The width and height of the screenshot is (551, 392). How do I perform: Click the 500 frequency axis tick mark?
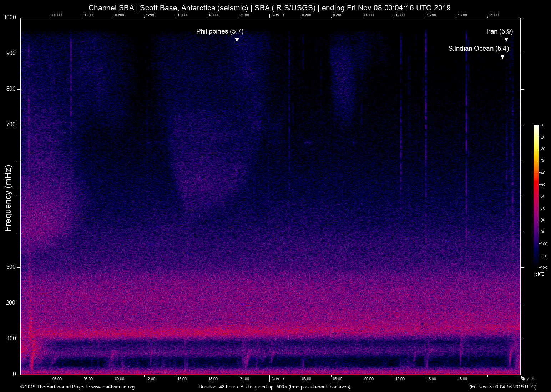[19, 196]
